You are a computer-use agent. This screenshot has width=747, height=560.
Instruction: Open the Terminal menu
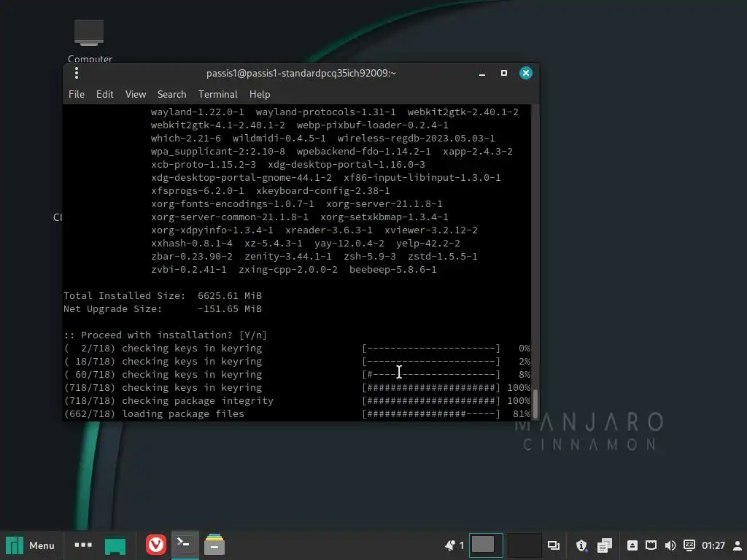click(217, 94)
